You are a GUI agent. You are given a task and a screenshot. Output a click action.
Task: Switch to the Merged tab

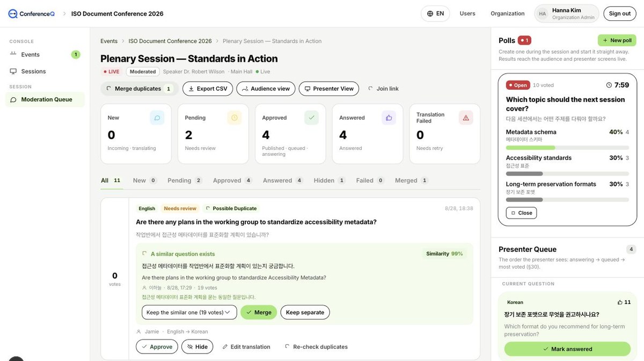[412, 180]
